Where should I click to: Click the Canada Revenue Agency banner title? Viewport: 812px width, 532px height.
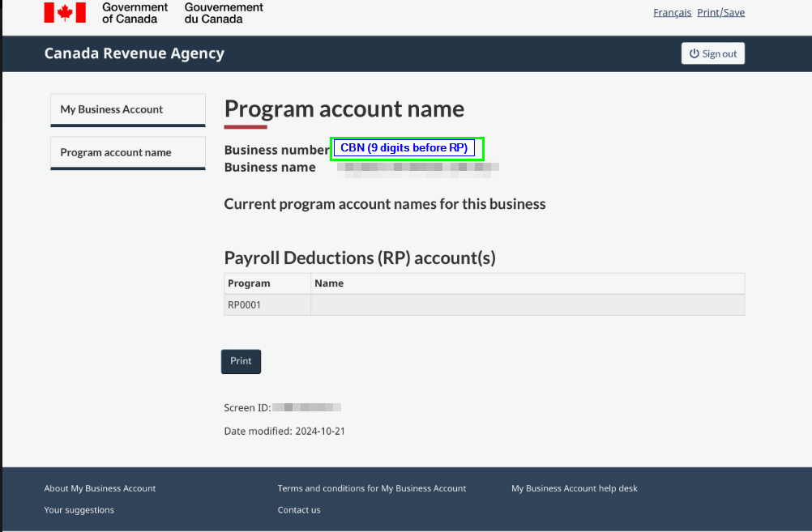tap(134, 53)
